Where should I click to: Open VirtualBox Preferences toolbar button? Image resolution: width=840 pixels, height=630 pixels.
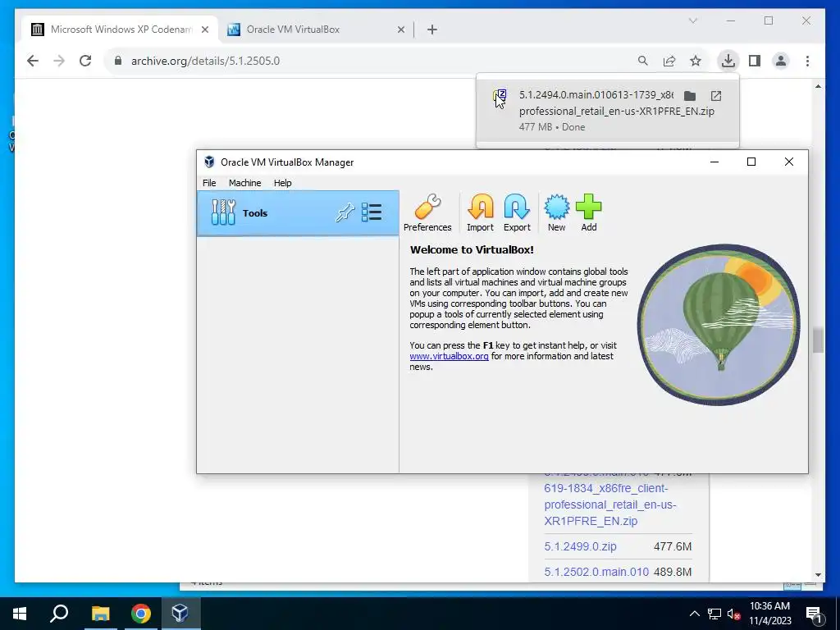pyautogui.click(x=427, y=212)
